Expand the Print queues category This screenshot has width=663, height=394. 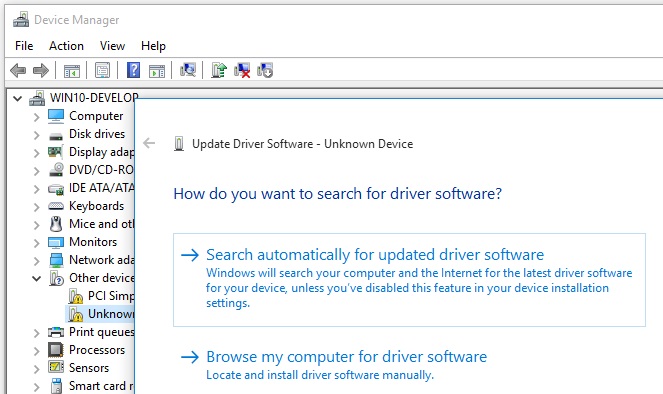tap(36, 333)
